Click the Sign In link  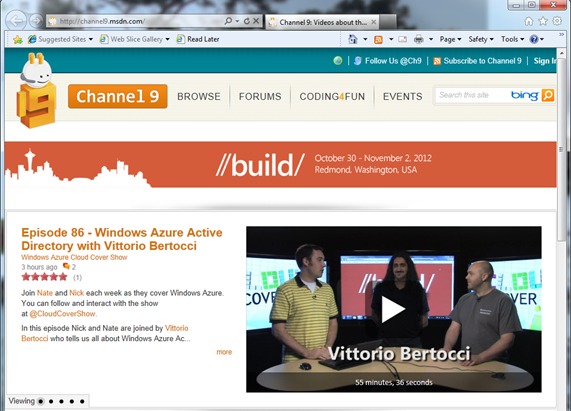point(545,61)
